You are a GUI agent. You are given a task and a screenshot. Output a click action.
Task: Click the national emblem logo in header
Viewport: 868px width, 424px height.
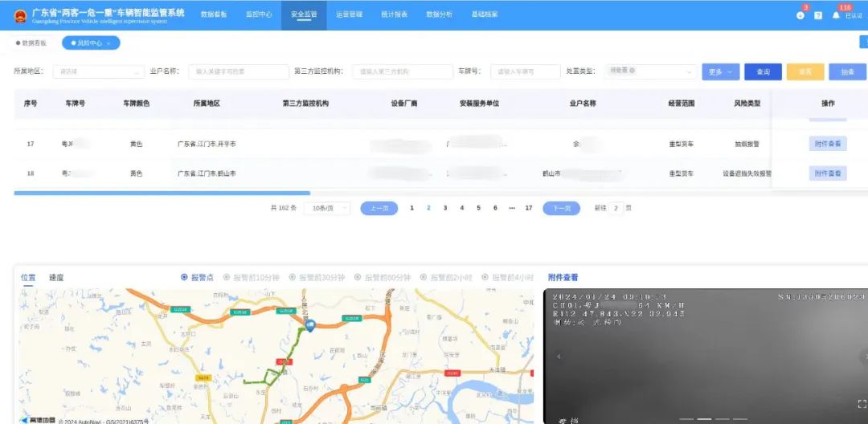point(20,15)
